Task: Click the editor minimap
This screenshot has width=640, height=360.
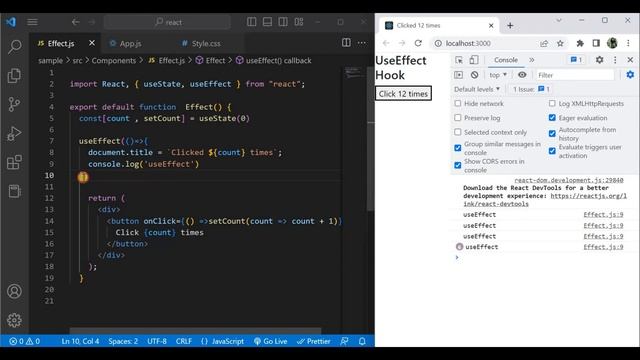Action: coord(353,73)
